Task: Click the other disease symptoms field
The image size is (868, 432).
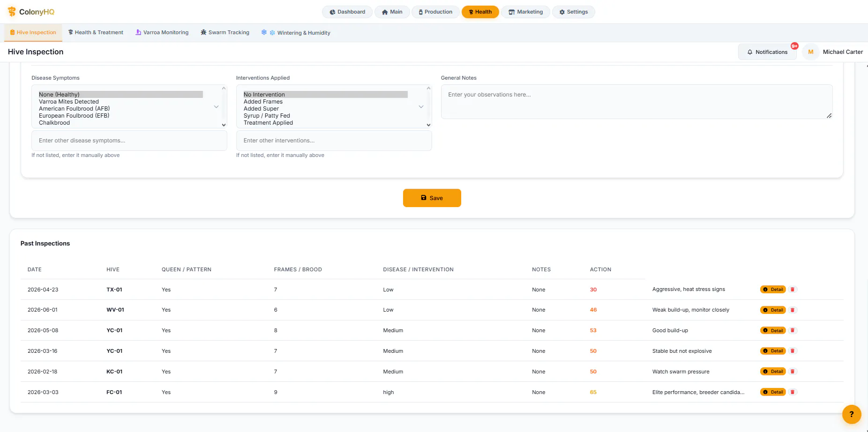Action: pos(129,141)
